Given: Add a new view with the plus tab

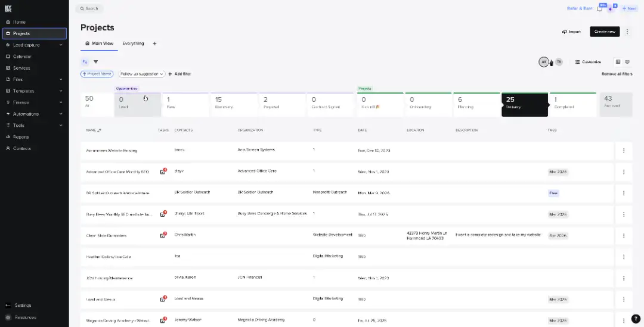Looking at the screenshot, I should (154, 43).
